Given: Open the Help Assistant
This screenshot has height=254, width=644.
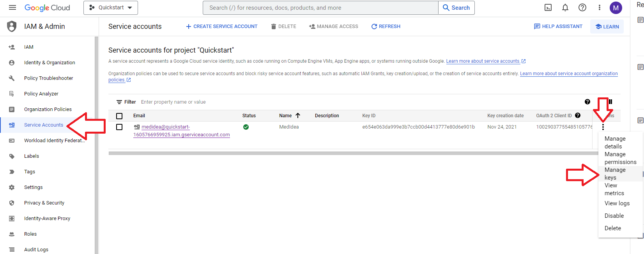Looking at the screenshot, I should (x=558, y=26).
